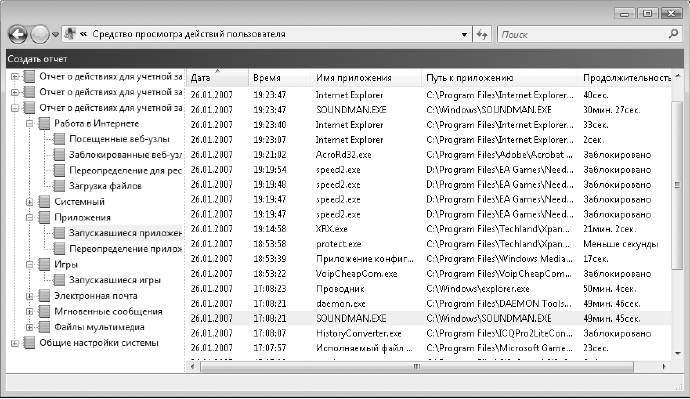The width and height of the screenshot is (690, 399).
Task: Click the Переопределение приложений report icon
Action: (59, 249)
